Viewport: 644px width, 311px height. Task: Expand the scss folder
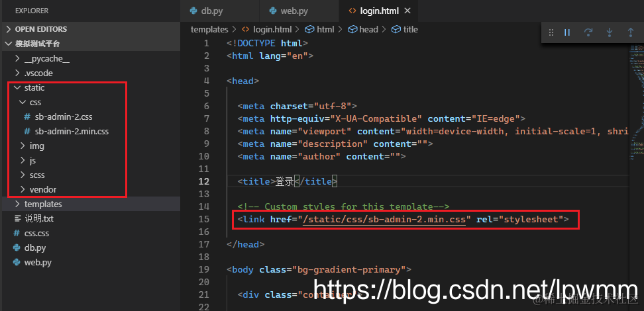(90, 175)
